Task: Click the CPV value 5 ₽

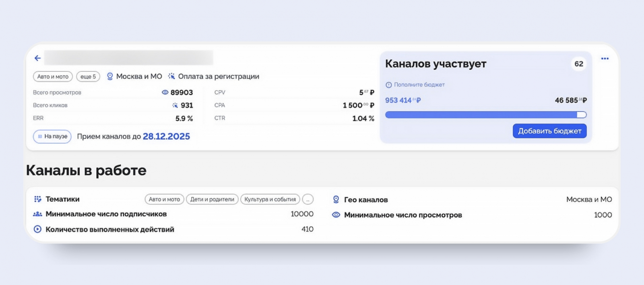Action: tap(367, 92)
